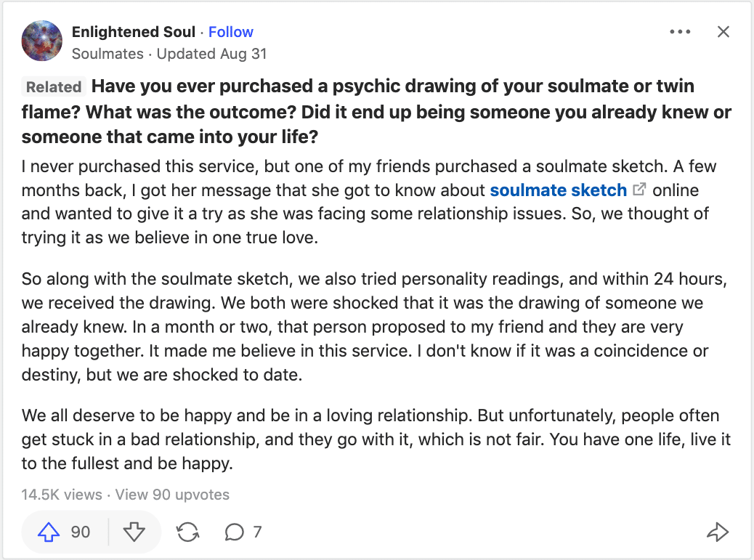Image resolution: width=754 pixels, height=560 pixels.
Task: Click the share arrow icon
Action: click(718, 532)
